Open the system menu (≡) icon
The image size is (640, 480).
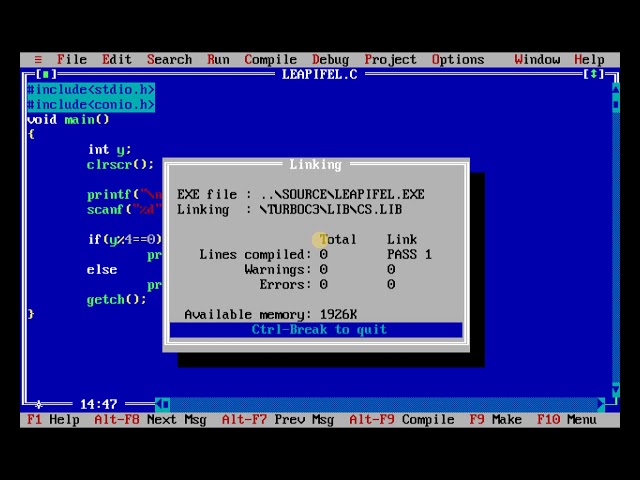click(x=38, y=59)
